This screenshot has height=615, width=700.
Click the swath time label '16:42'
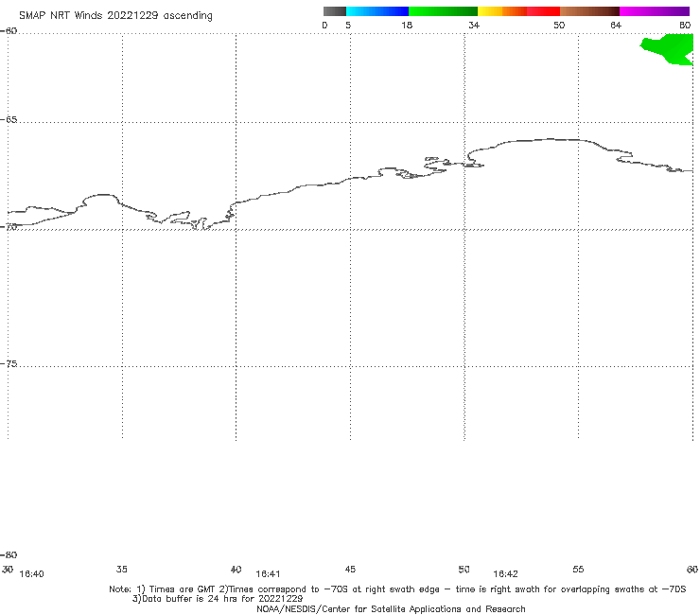505,574
